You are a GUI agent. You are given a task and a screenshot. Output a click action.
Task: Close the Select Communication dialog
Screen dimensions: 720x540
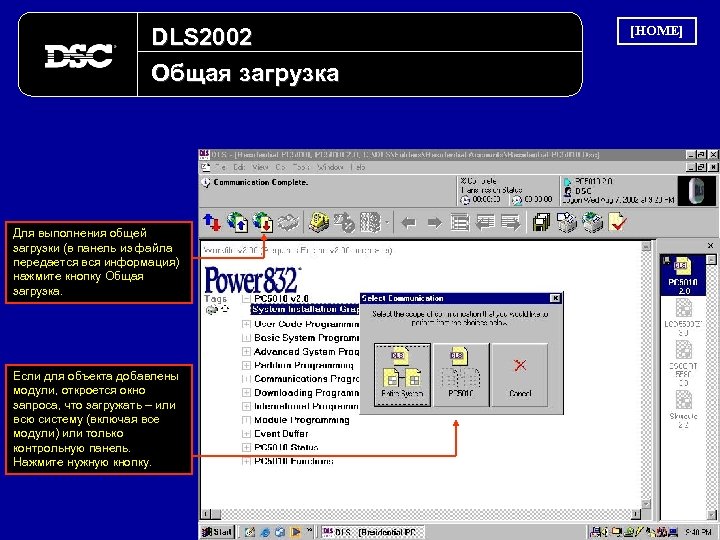(555, 298)
